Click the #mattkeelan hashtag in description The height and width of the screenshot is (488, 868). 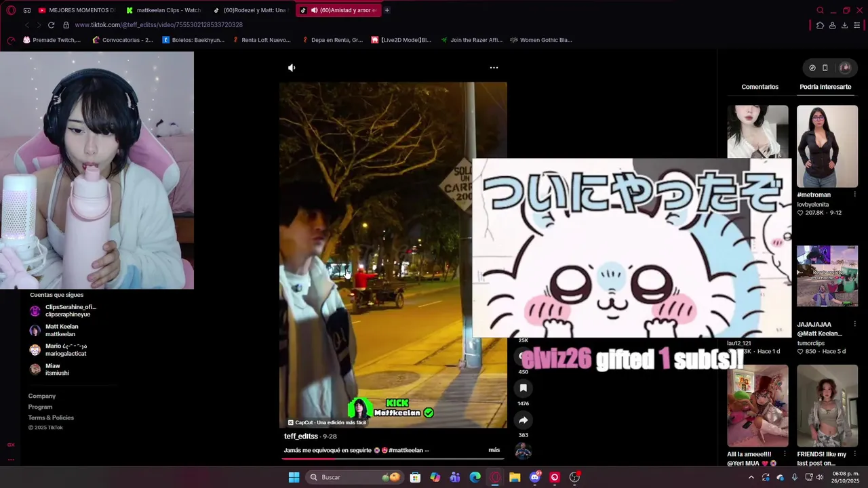pos(406,450)
